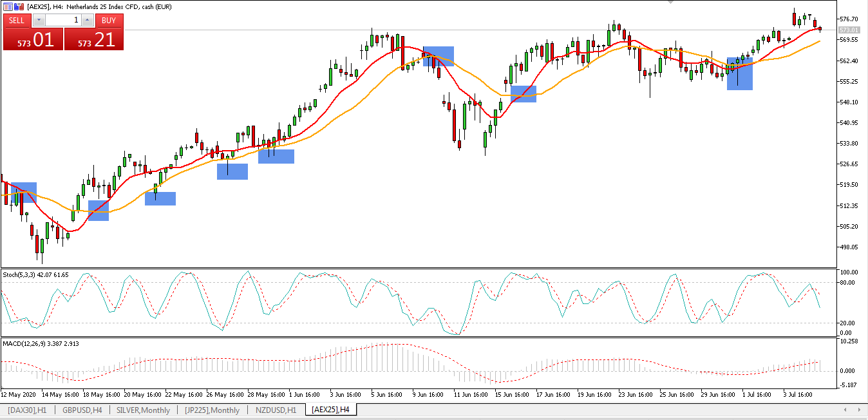This screenshot has height=420, width=868.
Task: Click the current price marker 573.01 on price scale
Action: click(849, 30)
